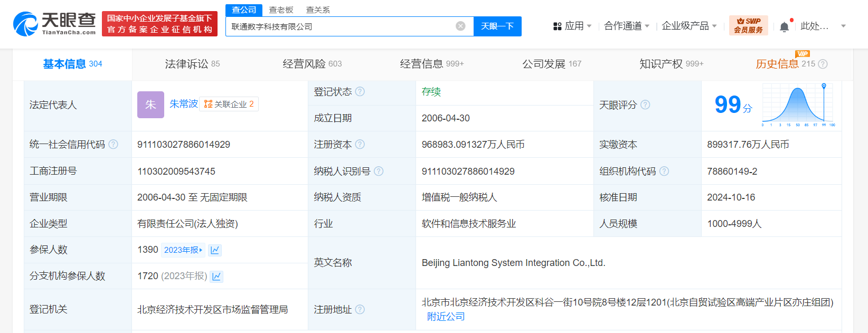Click the company name search field

(341, 26)
